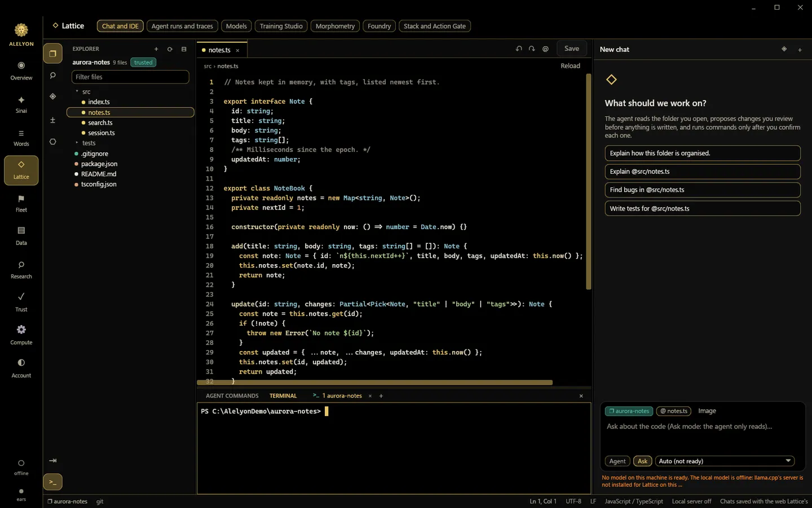Attach an Image to the chat
The image size is (812, 508).
click(707, 411)
